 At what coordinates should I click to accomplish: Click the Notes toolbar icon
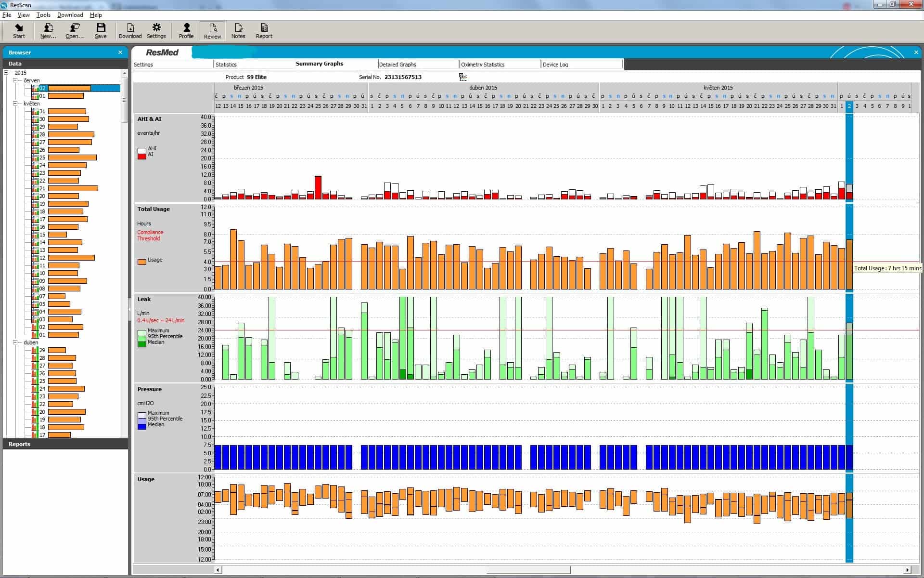[x=238, y=31]
